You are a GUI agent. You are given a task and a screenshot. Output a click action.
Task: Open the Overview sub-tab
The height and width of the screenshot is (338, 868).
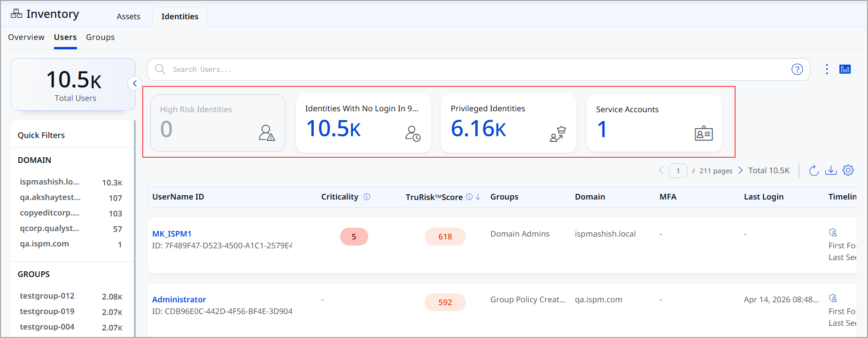[x=26, y=37]
